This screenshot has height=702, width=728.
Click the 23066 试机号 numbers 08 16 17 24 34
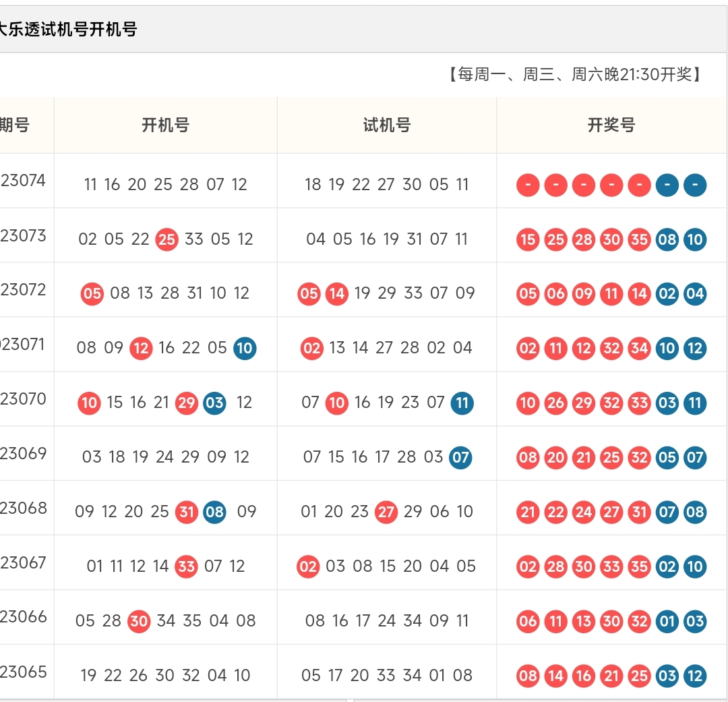click(363, 620)
